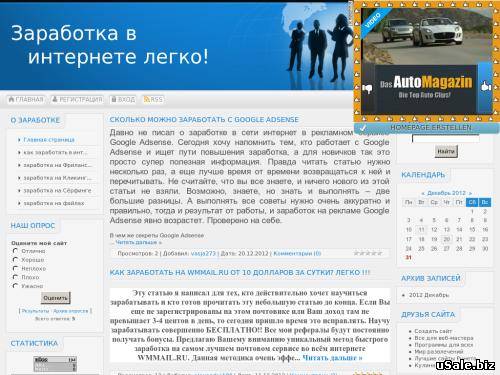Focus the site search input field
This screenshot has width=500, height=375.
[x=446, y=138]
